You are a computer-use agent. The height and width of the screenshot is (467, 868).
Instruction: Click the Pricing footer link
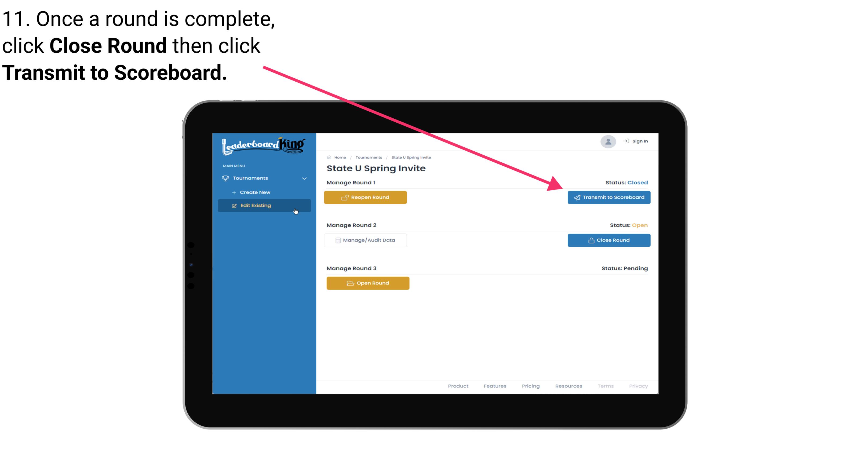[531, 386]
